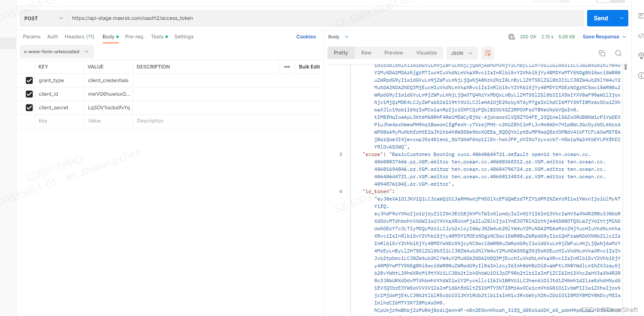Open the comments icon in right sidebar

coord(641,16)
